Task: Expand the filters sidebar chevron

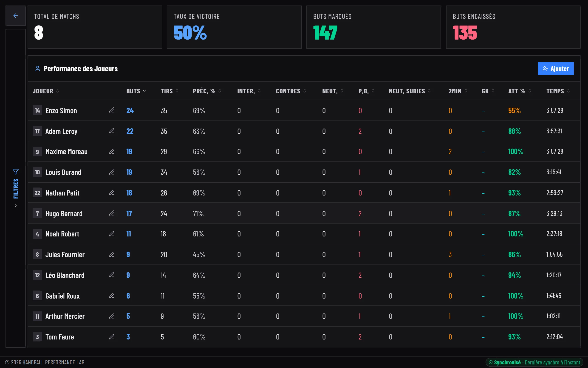Action: pos(16,206)
